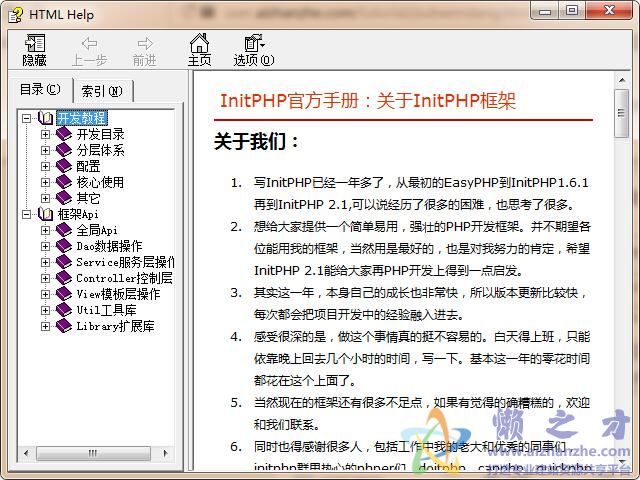Click the contents tree scroll right arrow

coord(165,453)
